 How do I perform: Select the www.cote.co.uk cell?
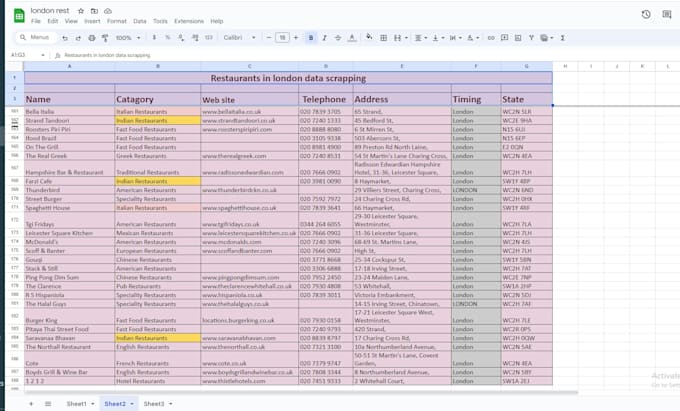(x=249, y=359)
